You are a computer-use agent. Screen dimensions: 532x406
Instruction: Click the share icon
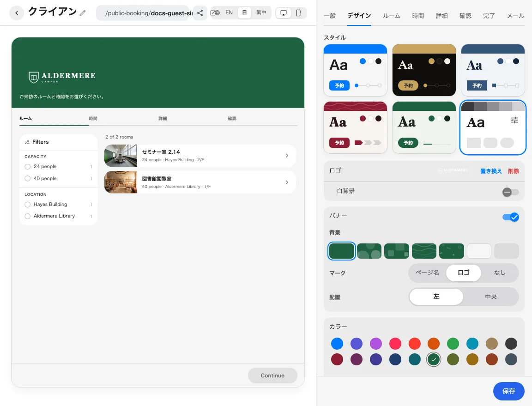pos(200,13)
